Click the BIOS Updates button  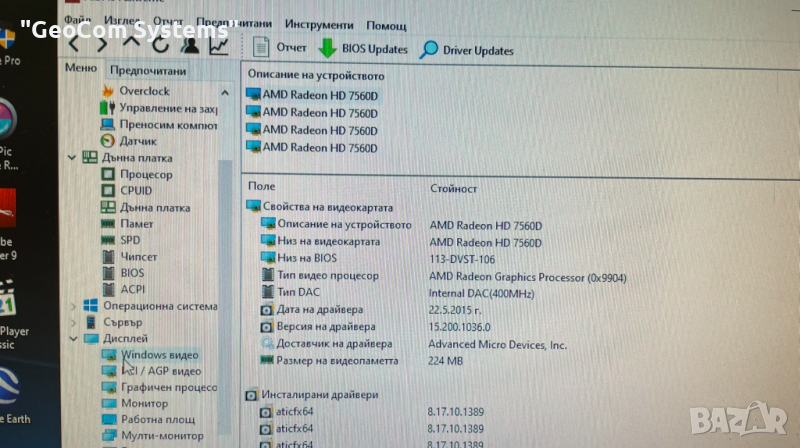pyautogui.click(x=362, y=49)
